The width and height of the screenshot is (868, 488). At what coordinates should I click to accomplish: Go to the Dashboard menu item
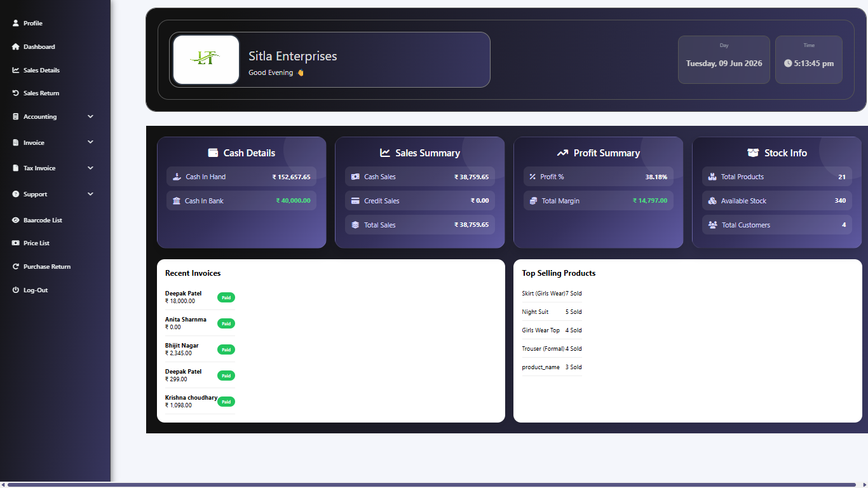pyautogui.click(x=39, y=46)
